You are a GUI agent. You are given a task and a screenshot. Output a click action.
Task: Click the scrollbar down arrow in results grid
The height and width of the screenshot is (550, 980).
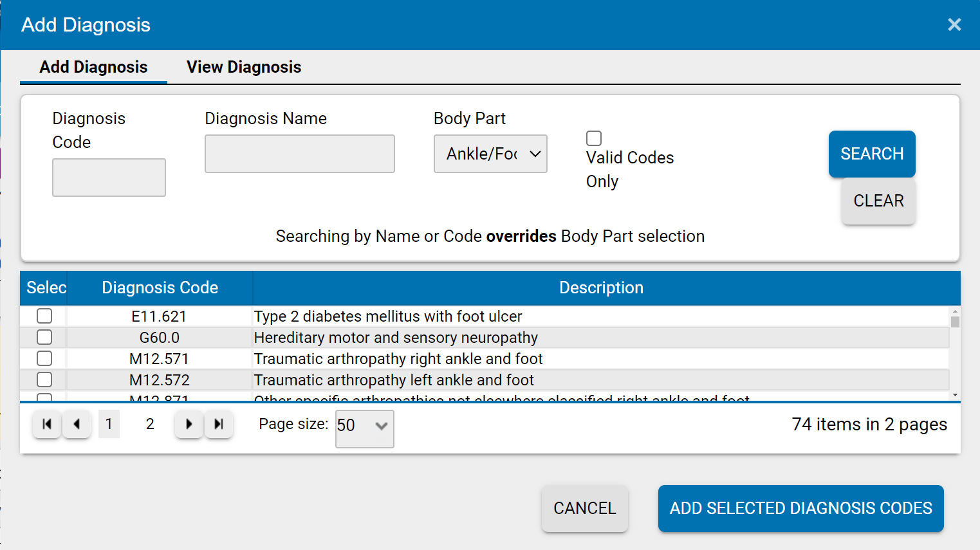click(x=954, y=394)
